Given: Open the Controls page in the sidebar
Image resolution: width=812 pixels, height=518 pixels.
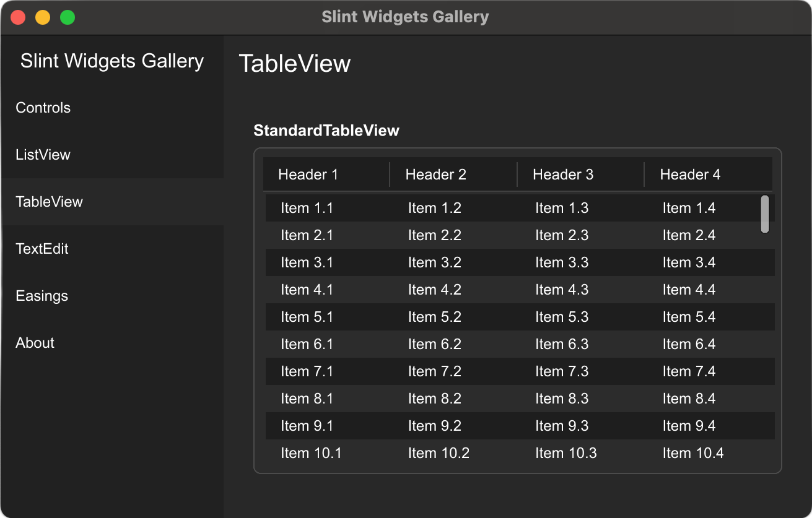Looking at the screenshot, I should coord(43,108).
